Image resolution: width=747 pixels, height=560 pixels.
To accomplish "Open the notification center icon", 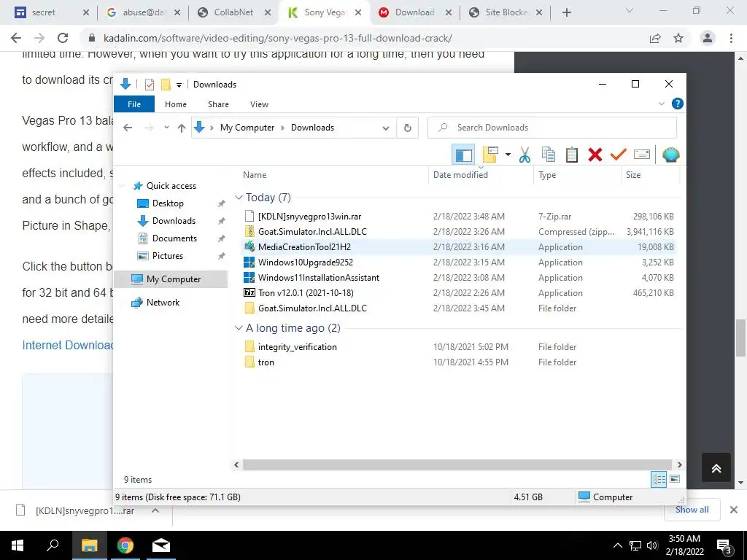I will (724, 547).
